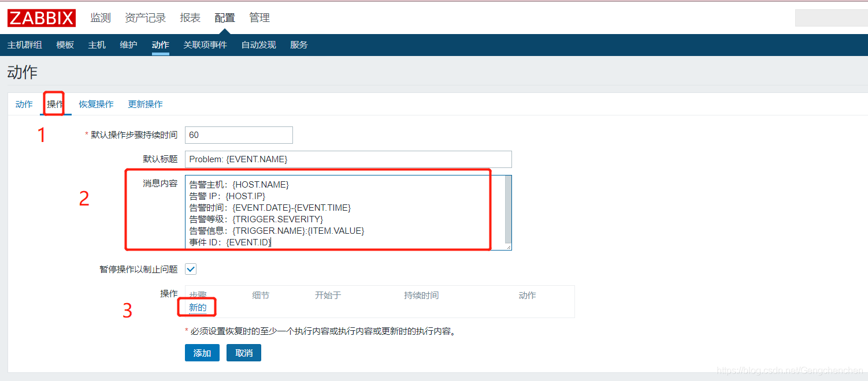868x381 pixels.
Task: Go to 主机群组 submenu
Action: pyautogui.click(x=25, y=45)
